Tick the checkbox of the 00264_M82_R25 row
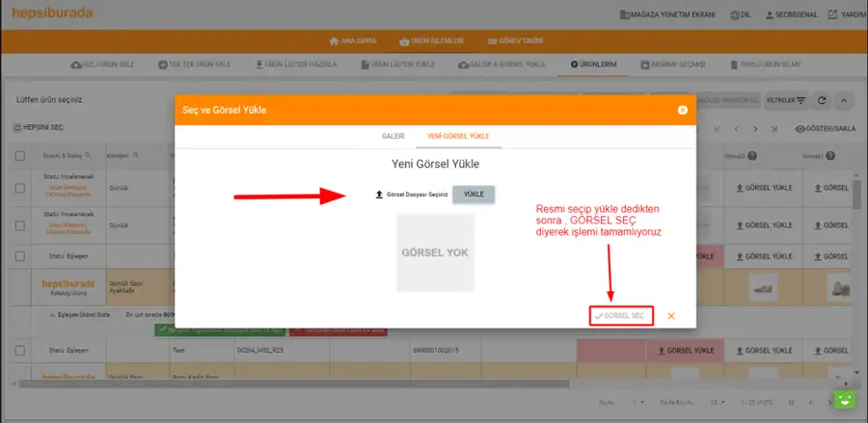The image size is (868, 423). 20,351
